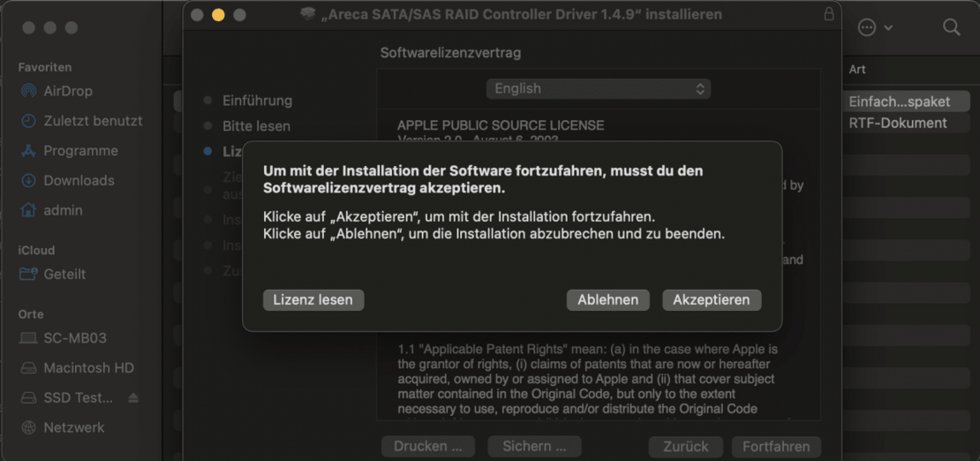Select Macintosh HD in sidebar

point(88,367)
